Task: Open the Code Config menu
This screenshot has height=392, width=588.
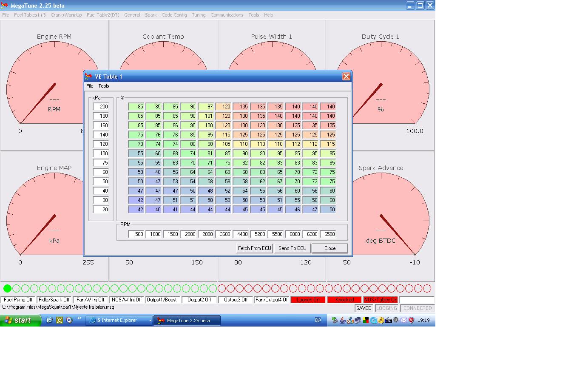Action: 174,15
